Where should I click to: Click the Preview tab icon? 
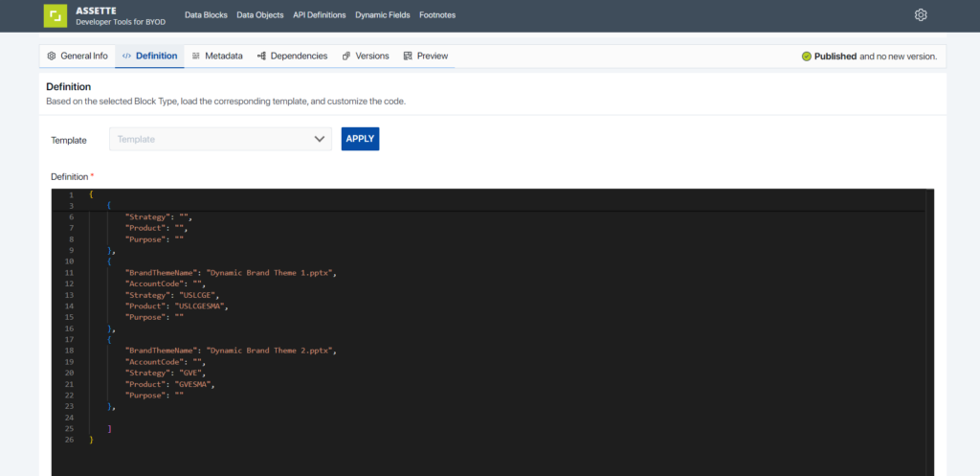(408, 56)
